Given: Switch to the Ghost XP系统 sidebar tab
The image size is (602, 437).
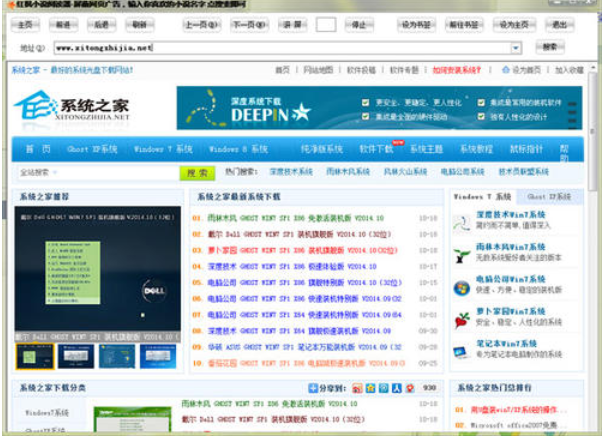Looking at the screenshot, I should (549, 197).
